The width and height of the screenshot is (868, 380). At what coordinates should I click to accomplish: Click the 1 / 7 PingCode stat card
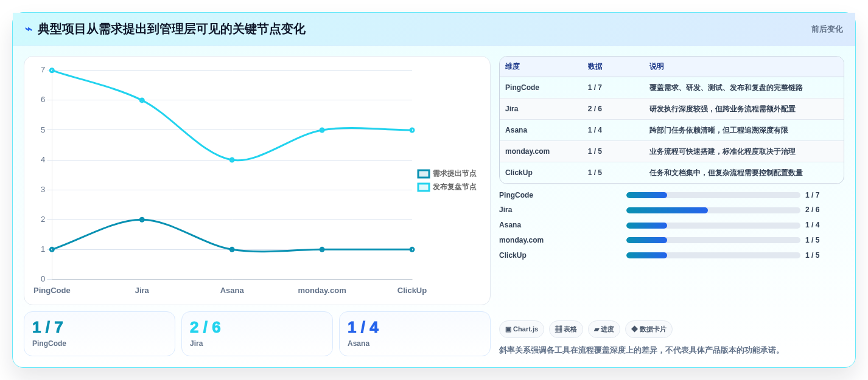click(100, 334)
